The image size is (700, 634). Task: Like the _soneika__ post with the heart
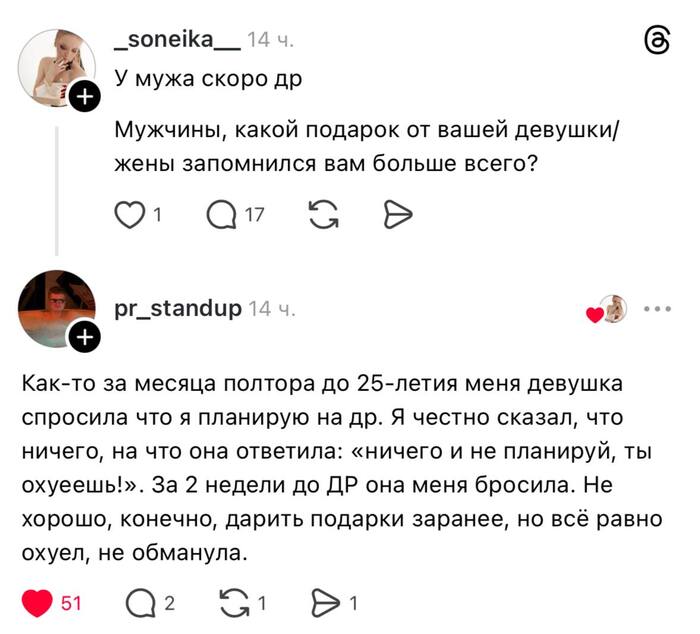(x=130, y=214)
